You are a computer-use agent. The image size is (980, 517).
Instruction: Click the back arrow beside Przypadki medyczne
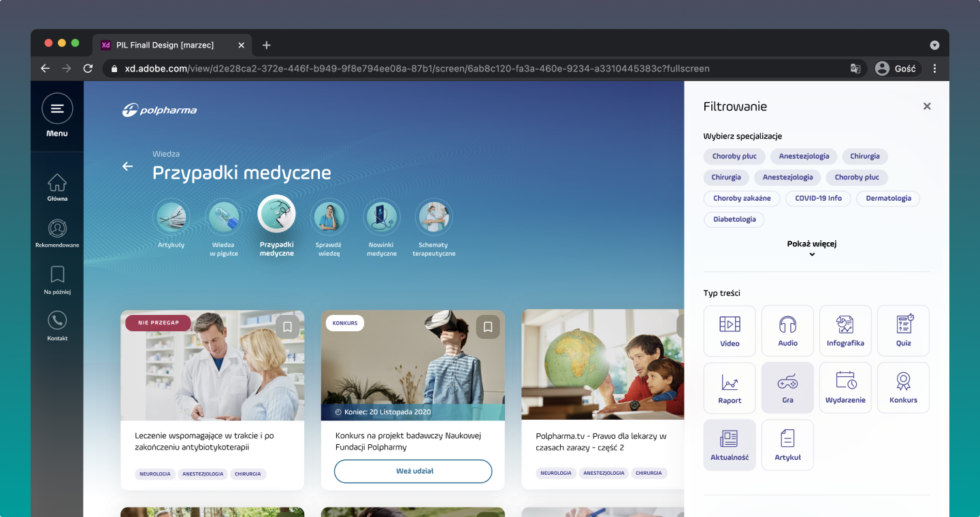[127, 167]
